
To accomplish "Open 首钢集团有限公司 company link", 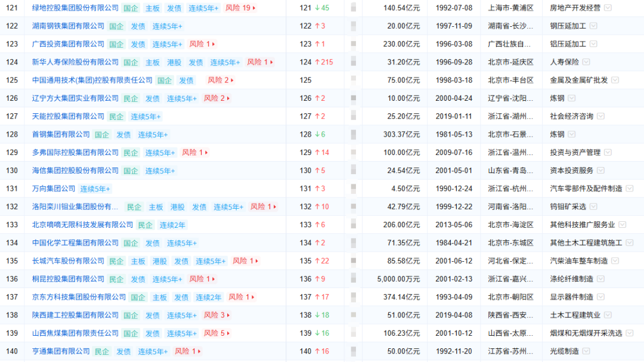I will 61,134.
